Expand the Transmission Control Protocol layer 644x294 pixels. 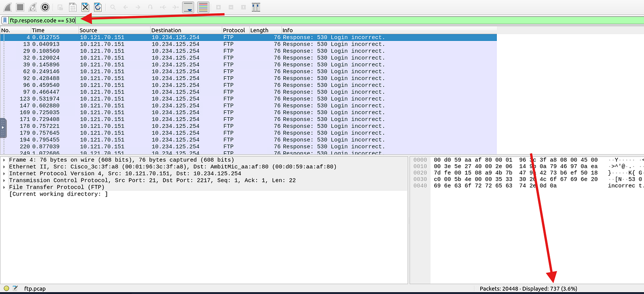[x=4, y=180]
